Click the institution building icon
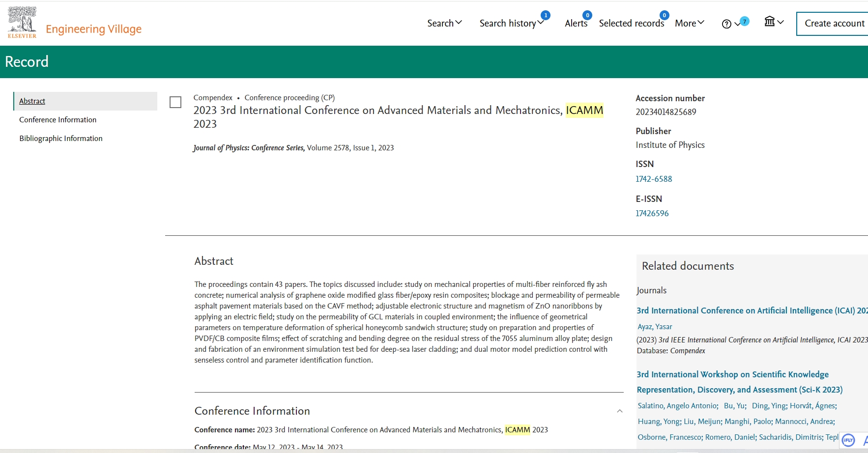 pyautogui.click(x=770, y=21)
